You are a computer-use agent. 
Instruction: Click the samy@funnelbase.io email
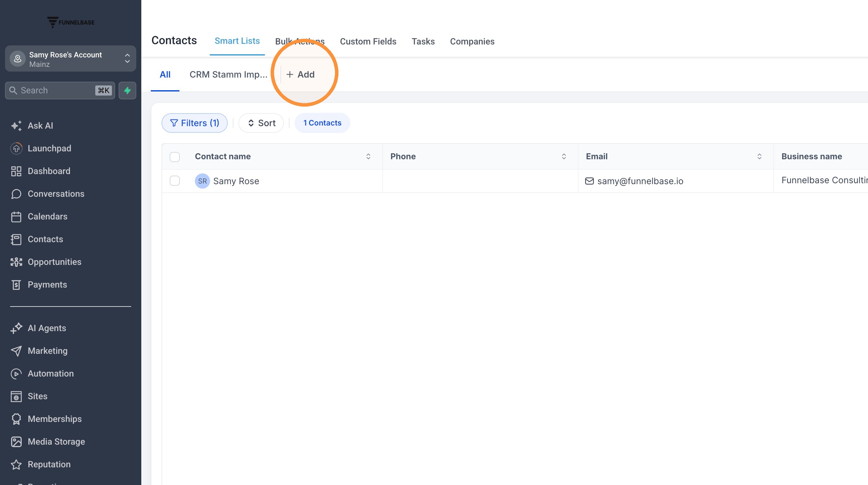pos(640,181)
